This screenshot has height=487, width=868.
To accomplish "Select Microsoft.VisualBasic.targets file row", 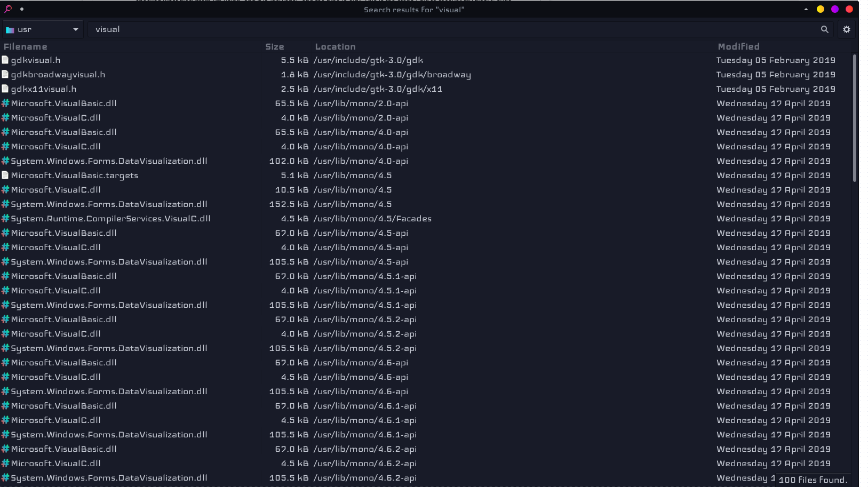I will pos(75,175).
